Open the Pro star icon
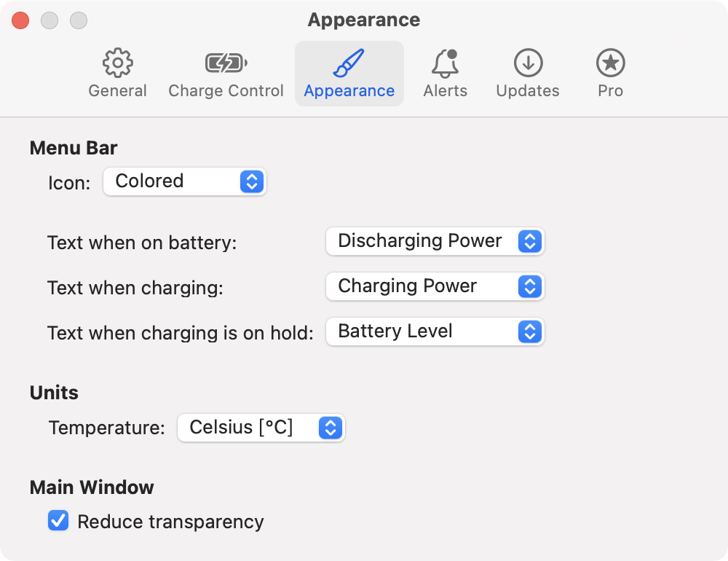 pyautogui.click(x=611, y=63)
